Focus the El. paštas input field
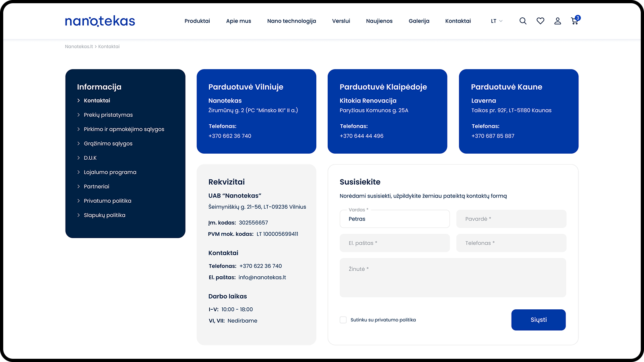 pyautogui.click(x=394, y=243)
